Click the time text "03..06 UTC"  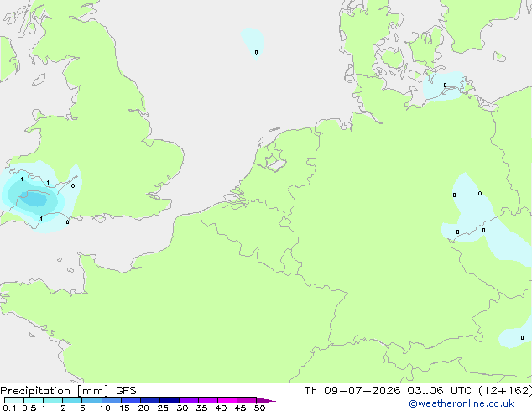point(440,391)
